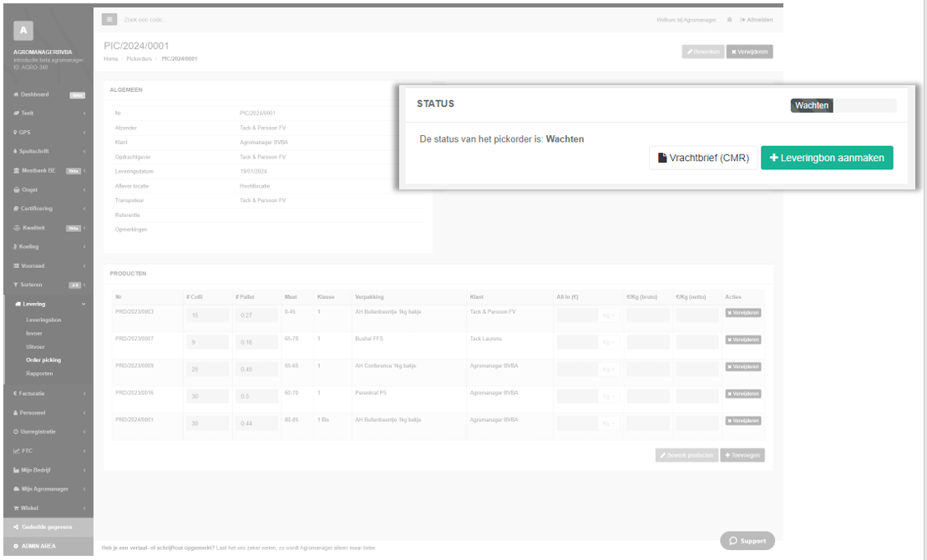
Task: Toggle the sidebar with the hamburger button
Action: [x=109, y=19]
